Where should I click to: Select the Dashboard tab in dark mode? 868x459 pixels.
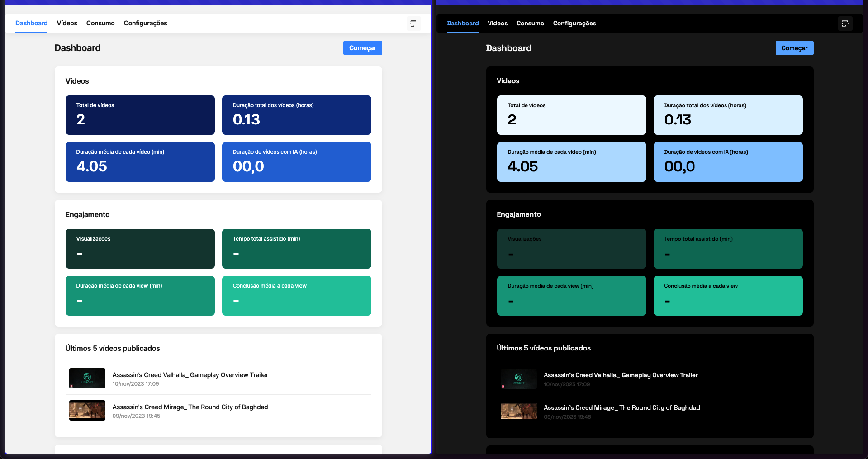click(x=462, y=23)
